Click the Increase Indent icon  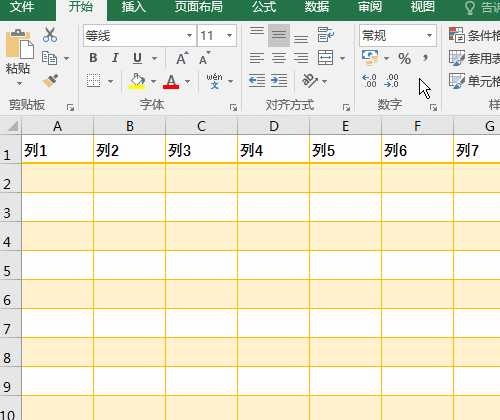coord(279,81)
